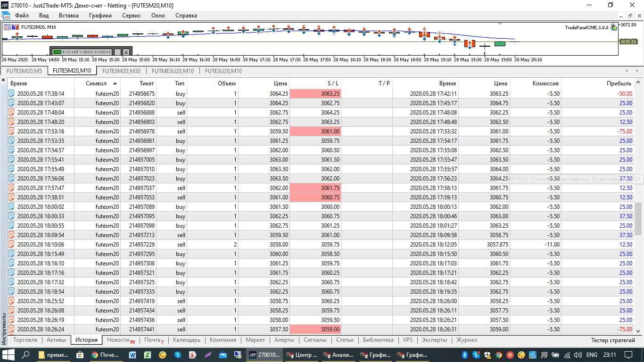Open the Windows notification center
The image size is (644, 362).
628,354
